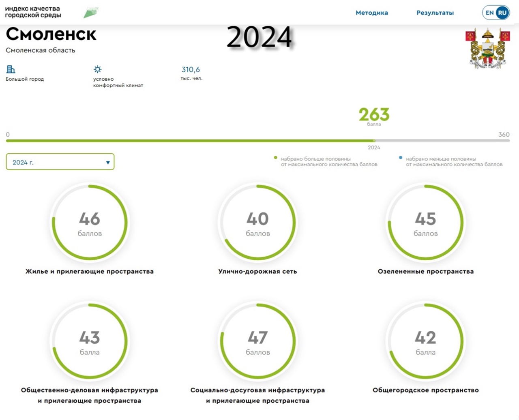Click the building icon above Большой город
The width and height of the screenshot is (519, 420).
tap(11, 69)
